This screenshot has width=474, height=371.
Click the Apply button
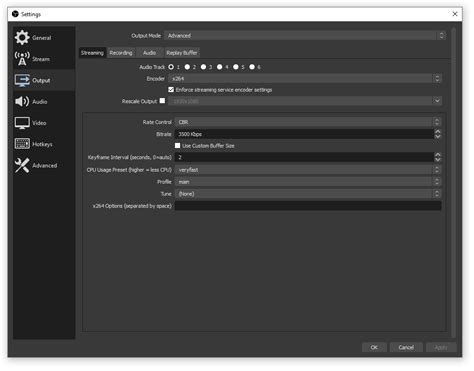(x=441, y=347)
